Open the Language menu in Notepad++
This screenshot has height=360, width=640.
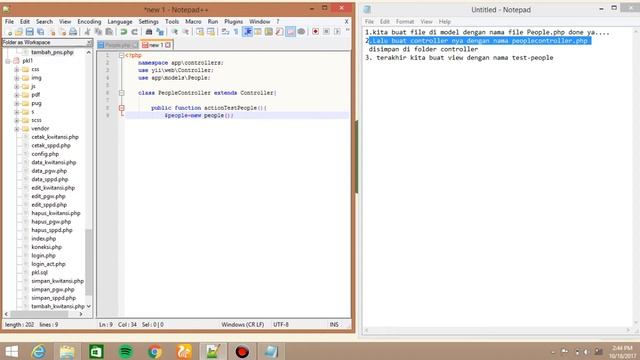[x=120, y=22]
